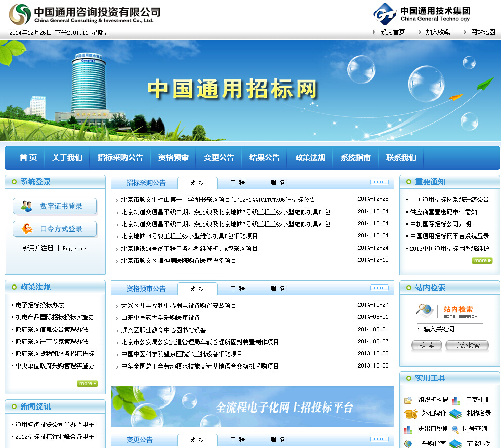
Task: Click the 区号查询 magnifier icon
Action: click(x=455, y=430)
